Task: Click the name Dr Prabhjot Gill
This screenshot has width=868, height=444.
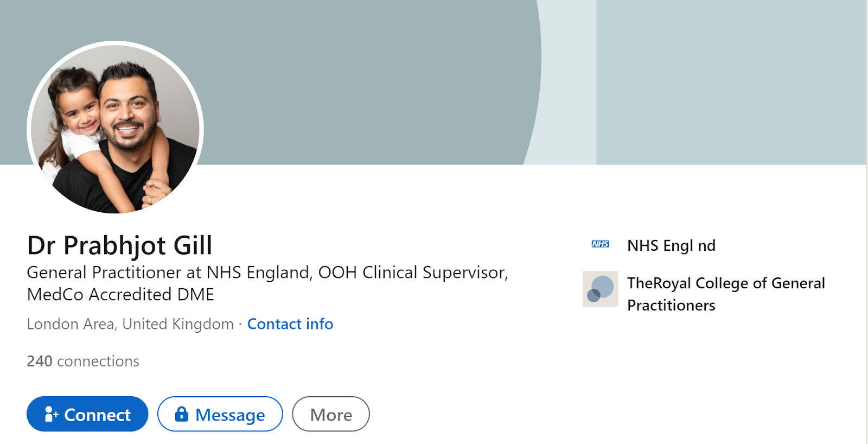Action: (120, 245)
